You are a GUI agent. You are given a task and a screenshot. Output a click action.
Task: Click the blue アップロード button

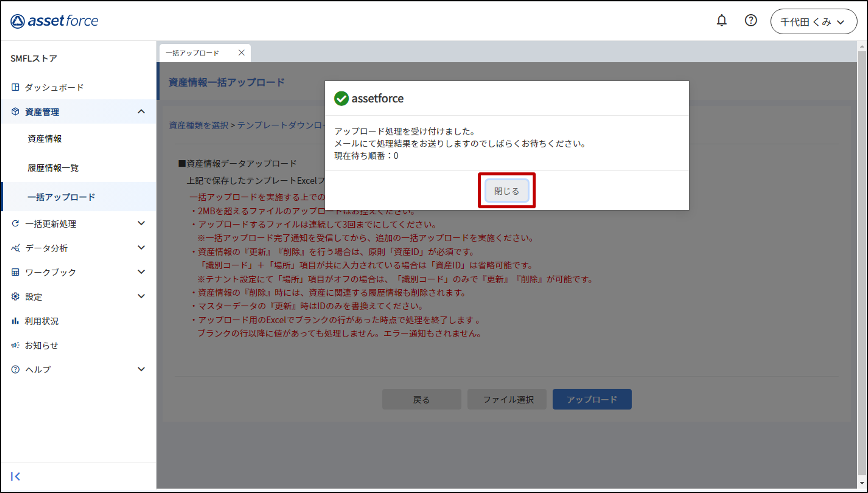[x=592, y=399]
